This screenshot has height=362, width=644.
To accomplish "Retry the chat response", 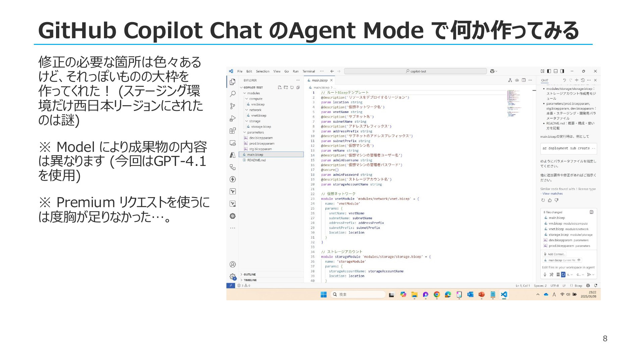I will tap(543, 200).
